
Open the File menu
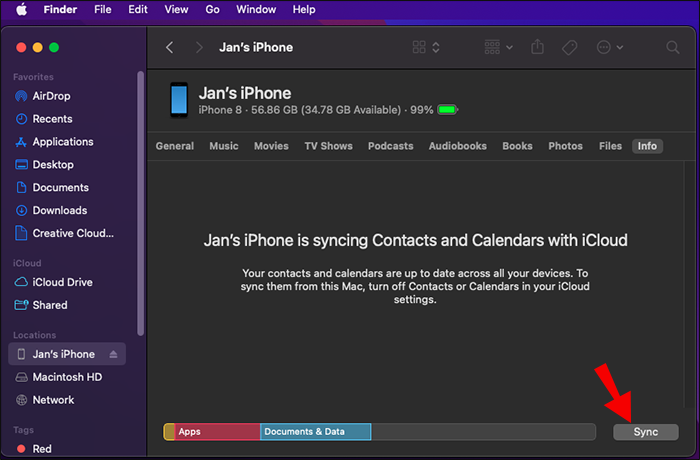coord(103,9)
